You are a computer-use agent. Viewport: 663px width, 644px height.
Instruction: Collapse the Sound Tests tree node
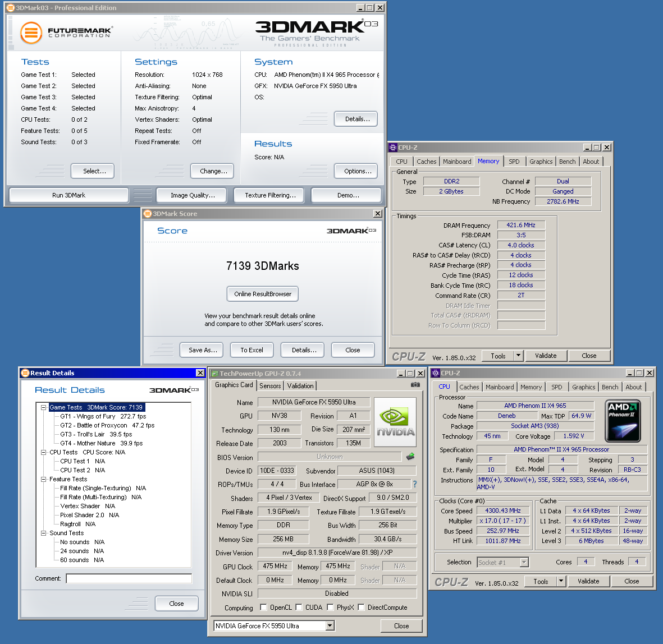[43, 533]
